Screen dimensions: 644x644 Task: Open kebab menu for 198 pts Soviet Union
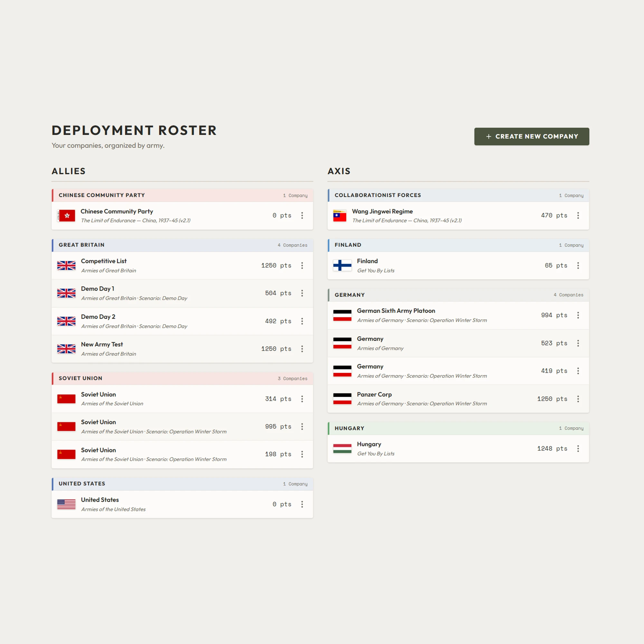[302, 454]
